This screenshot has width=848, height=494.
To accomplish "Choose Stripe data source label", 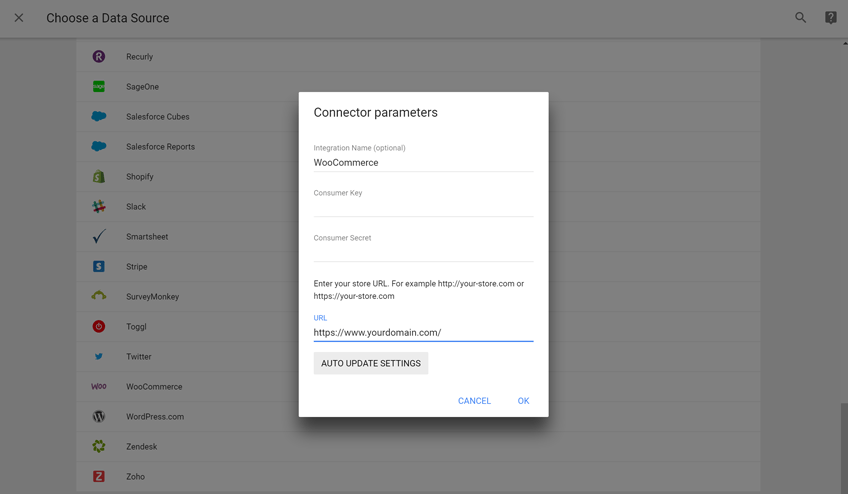I will [x=136, y=267].
